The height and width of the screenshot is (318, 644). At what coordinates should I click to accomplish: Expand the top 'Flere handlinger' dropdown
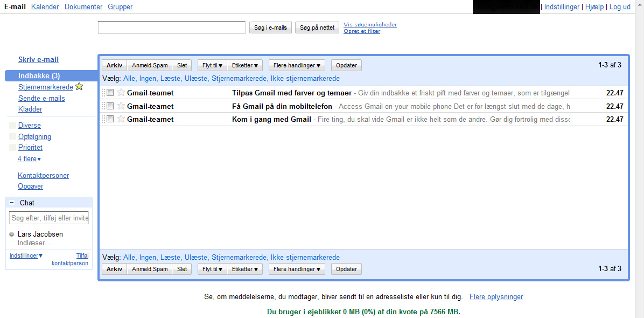click(297, 65)
